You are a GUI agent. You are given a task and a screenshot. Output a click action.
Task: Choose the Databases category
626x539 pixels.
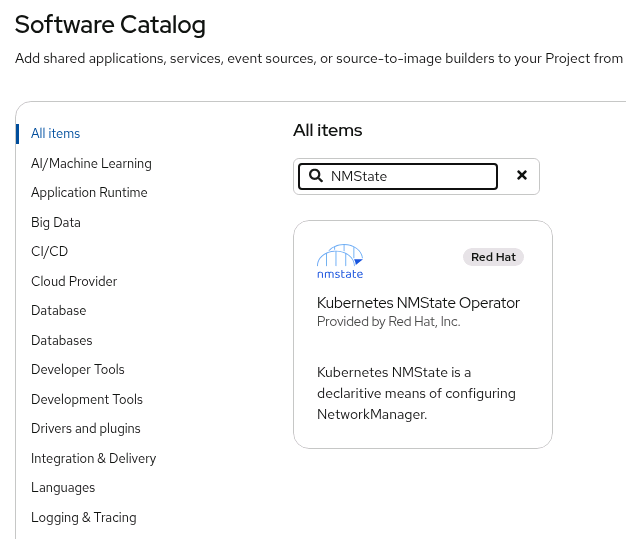point(61,341)
